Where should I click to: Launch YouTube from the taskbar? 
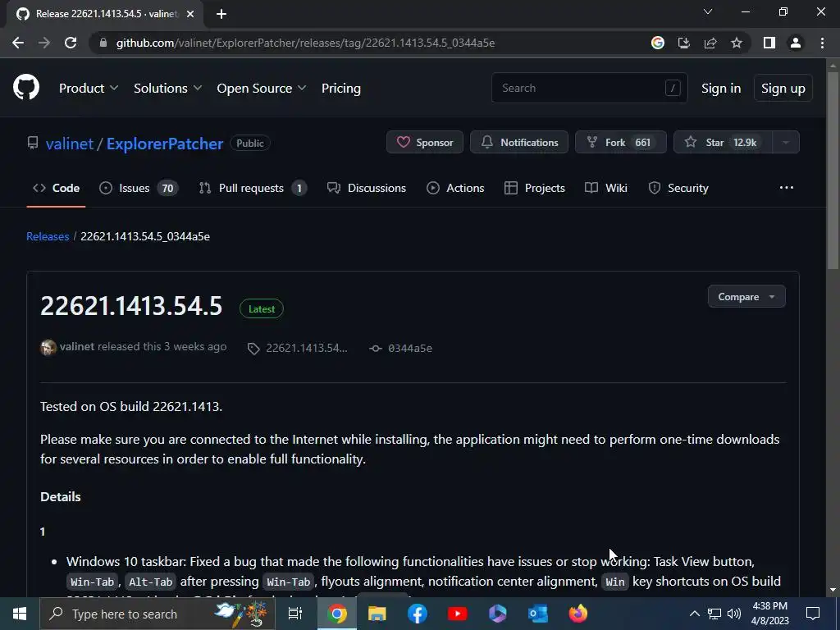click(x=458, y=614)
